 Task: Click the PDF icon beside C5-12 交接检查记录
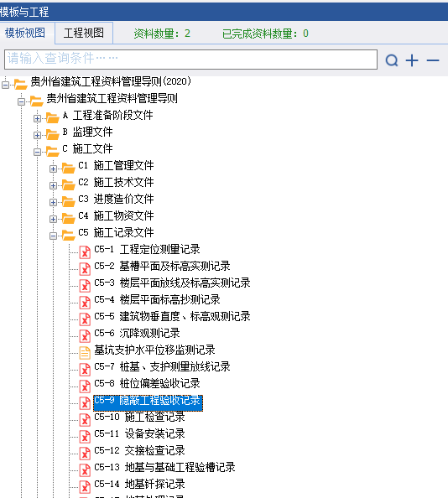tap(85, 453)
